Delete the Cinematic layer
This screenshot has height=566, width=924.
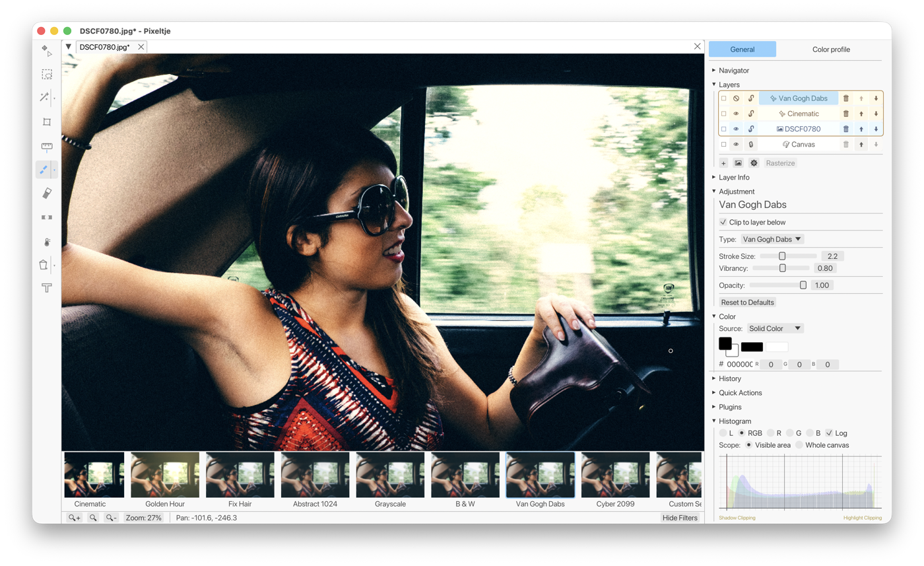pos(846,114)
